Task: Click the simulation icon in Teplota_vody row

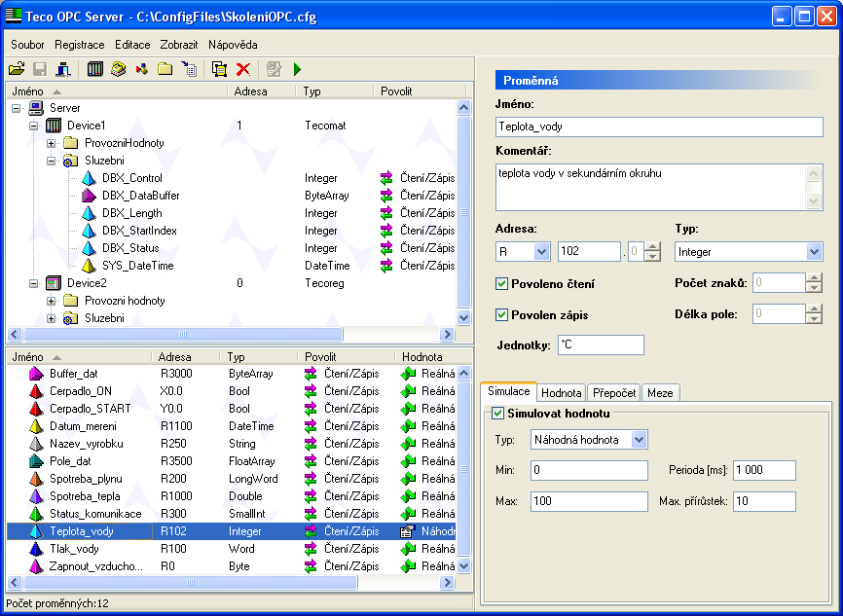Action: coord(408,531)
